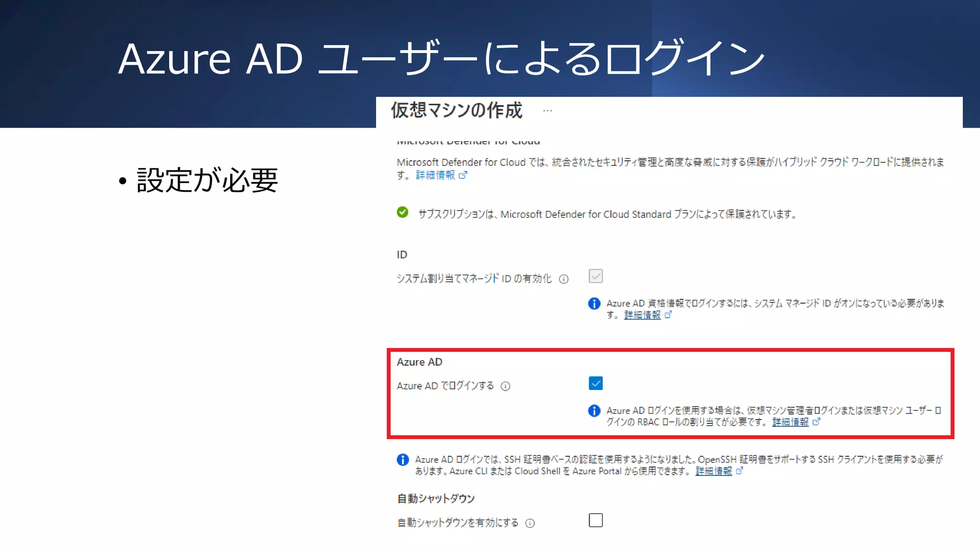Click the 仮想マシンの作成 page title
980x551 pixels.
pyautogui.click(x=457, y=110)
